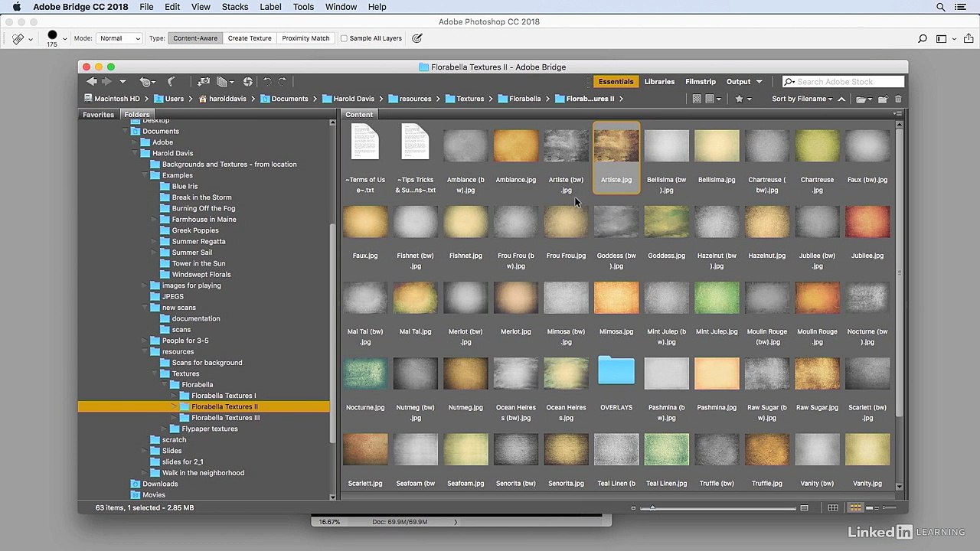Click the thumbnail size slider
980x551 pixels.
click(720, 508)
